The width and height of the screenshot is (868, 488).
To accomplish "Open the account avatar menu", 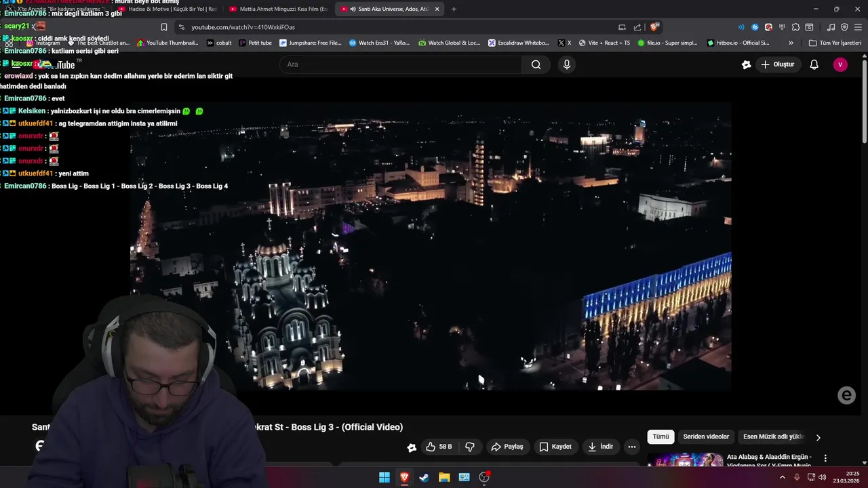I will pyautogui.click(x=840, y=64).
